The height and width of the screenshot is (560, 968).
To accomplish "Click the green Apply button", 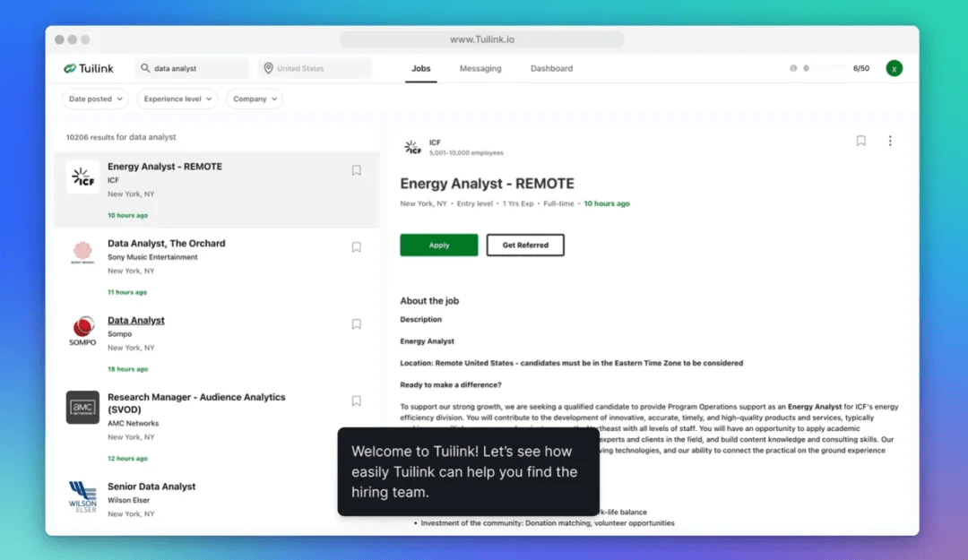I will pos(439,246).
